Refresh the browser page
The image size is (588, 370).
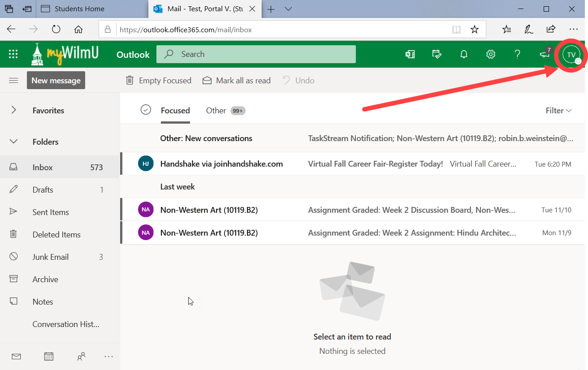coord(56,29)
